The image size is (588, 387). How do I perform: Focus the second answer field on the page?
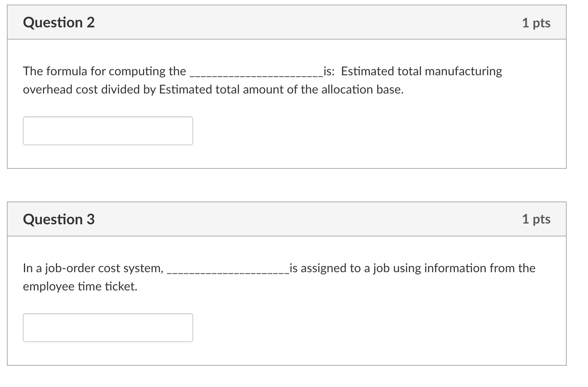coord(108,327)
